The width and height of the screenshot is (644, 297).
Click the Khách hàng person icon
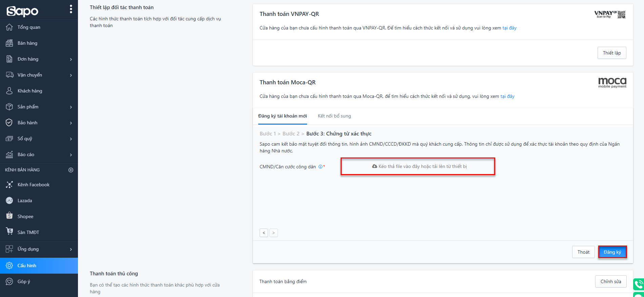coord(9,91)
